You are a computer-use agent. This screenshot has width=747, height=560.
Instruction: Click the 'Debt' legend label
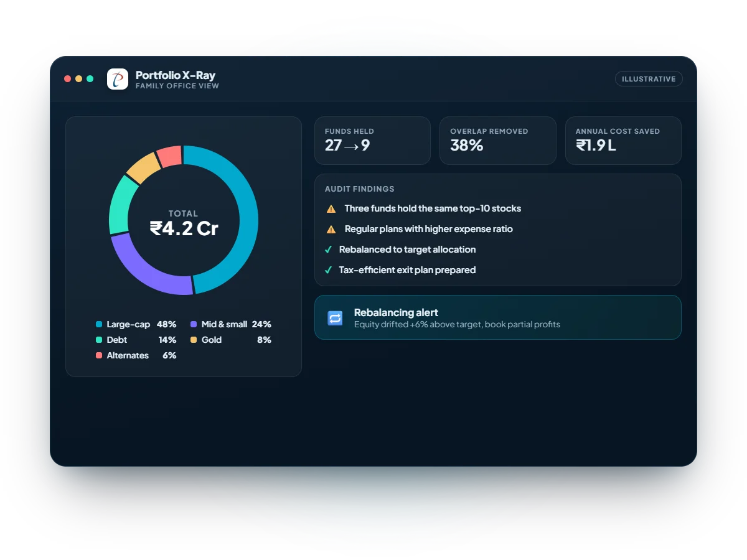click(117, 340)
